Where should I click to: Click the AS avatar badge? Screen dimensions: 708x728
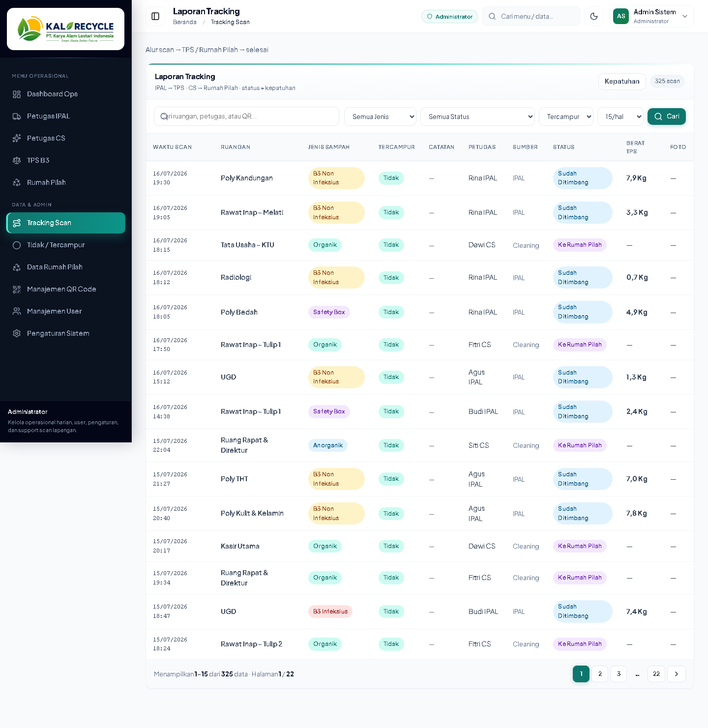click(x=621, y=16)
